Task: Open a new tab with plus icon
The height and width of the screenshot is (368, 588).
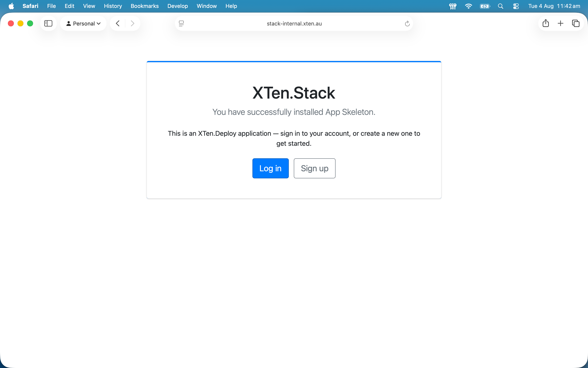Action: pyautogui.click(x=560, y=23)
